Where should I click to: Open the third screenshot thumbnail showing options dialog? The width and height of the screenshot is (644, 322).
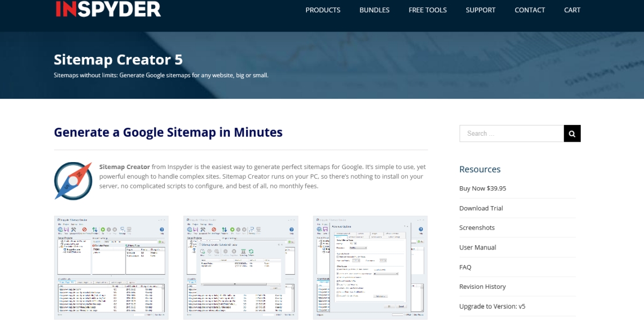[370, 267]
